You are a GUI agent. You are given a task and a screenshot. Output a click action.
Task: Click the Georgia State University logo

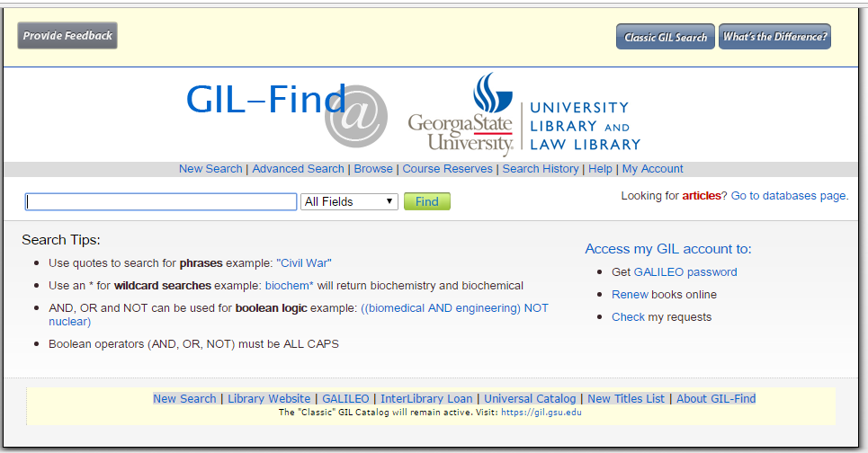click(x=461, y=114)
